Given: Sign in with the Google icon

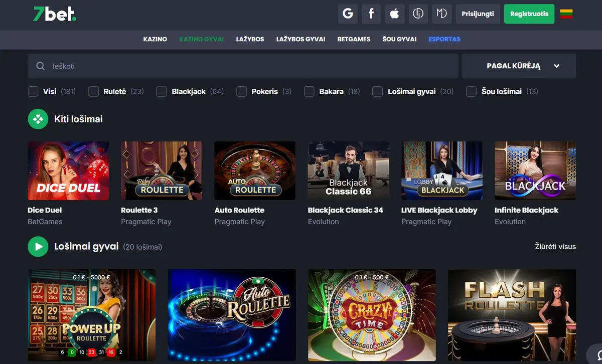Looking at the screenshot, I should coord(348,14).
